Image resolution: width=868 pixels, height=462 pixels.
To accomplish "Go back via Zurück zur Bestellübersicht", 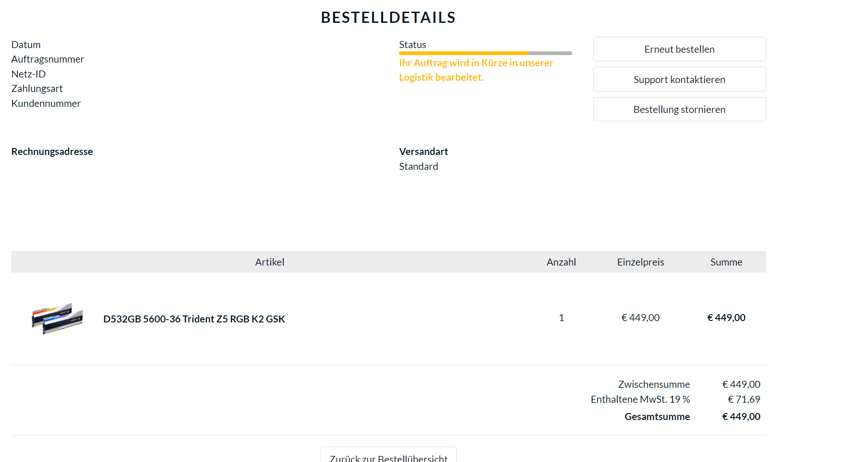I will (388, 456).
